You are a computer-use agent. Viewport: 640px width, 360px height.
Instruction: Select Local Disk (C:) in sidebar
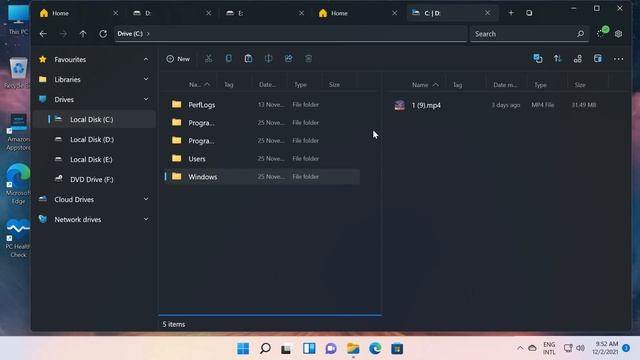tap(94, 119)
